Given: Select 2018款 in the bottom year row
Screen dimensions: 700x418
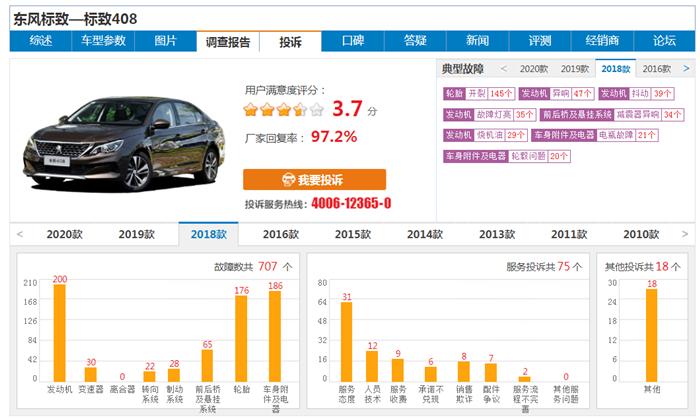Looking at the screenshot, I should (208, 234).
